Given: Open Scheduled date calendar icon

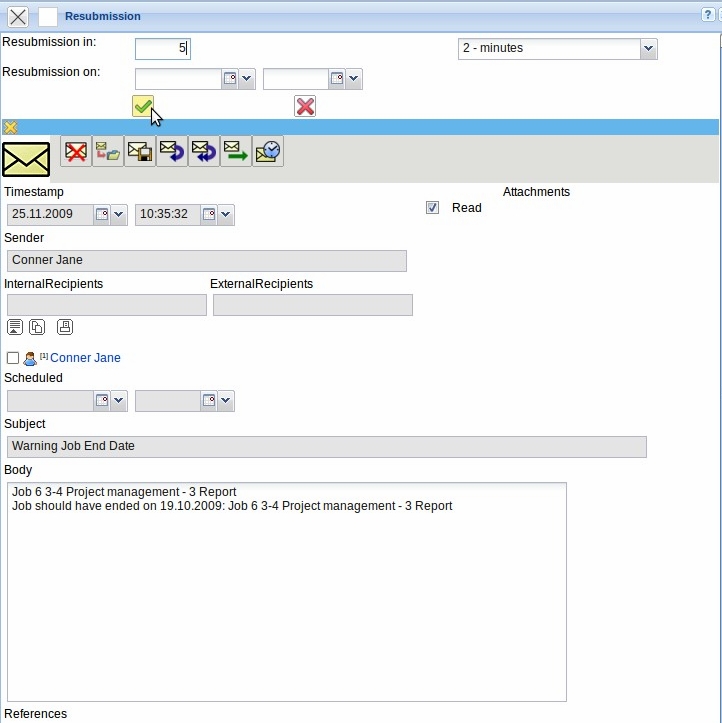Looking at the screenshot, I should pos(101,400).
